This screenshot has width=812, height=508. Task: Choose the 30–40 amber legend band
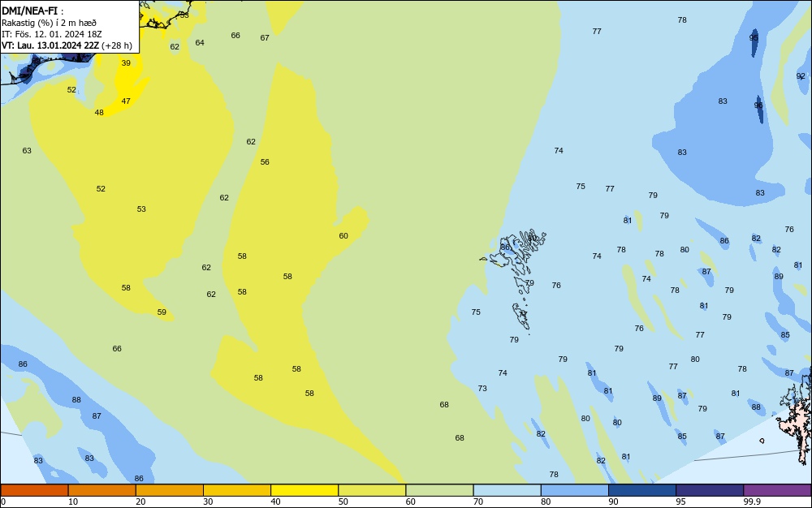237,490
